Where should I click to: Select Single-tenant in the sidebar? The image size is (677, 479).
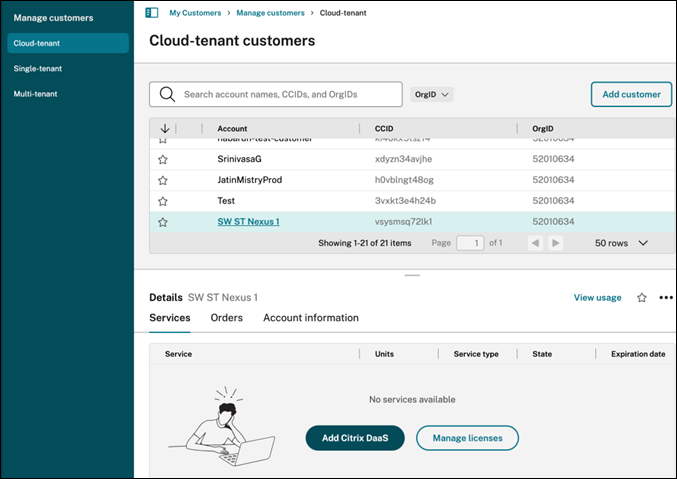point(36,69)
